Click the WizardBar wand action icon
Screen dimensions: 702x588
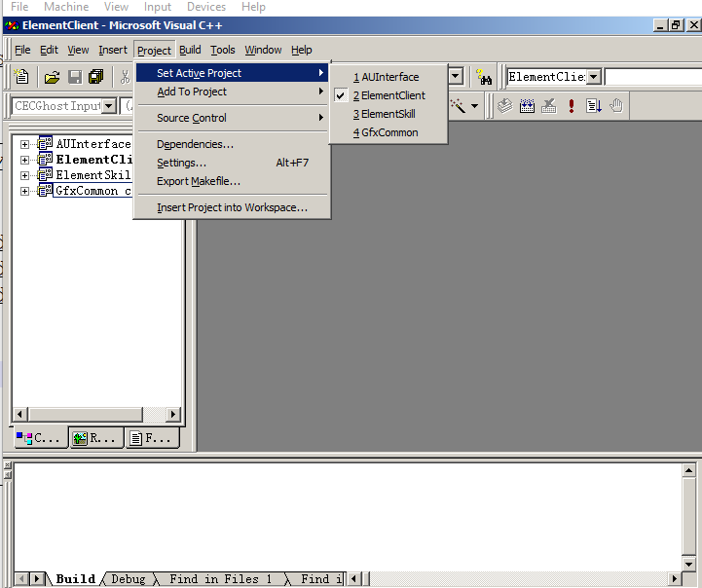pos(458,106)
